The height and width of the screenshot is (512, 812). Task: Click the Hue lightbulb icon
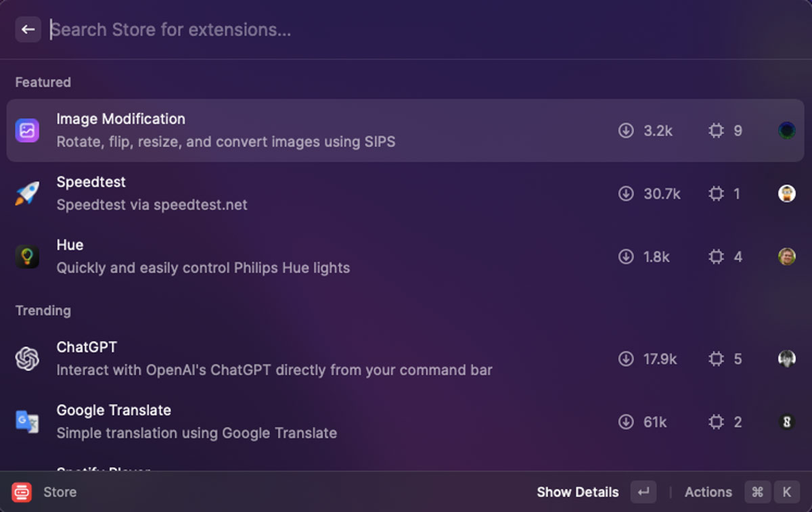(x=27, y=256)
